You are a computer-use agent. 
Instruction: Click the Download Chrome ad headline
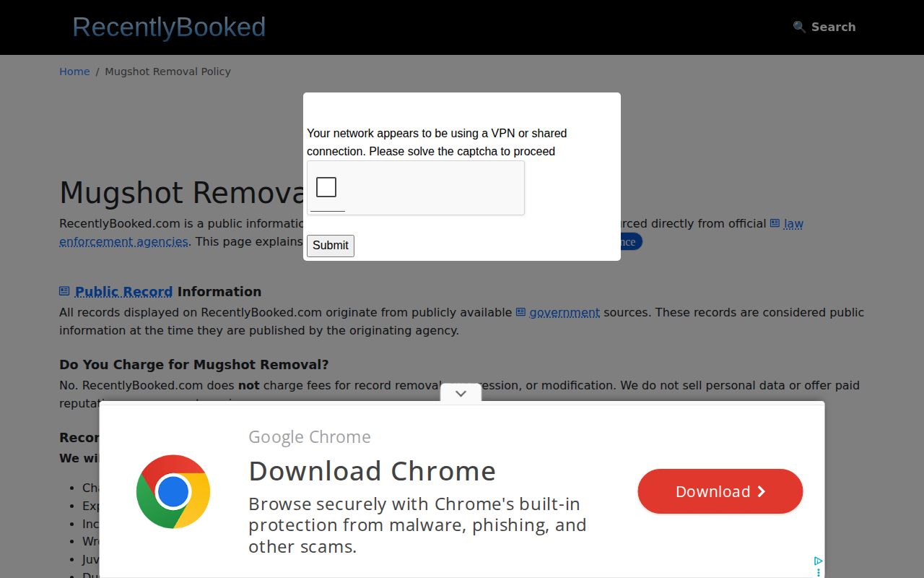click(372, 471)
